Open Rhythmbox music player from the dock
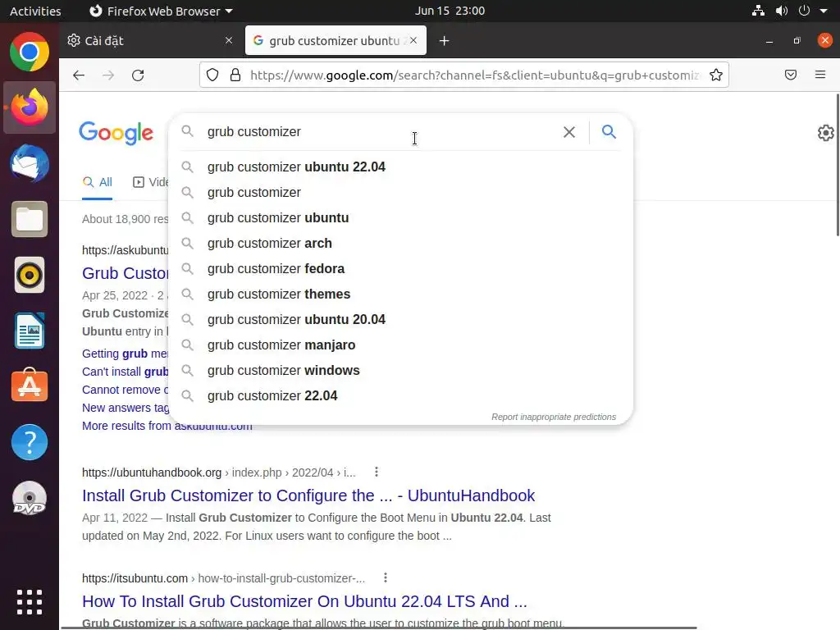This screenshot has width=840, height=630. 30,275
